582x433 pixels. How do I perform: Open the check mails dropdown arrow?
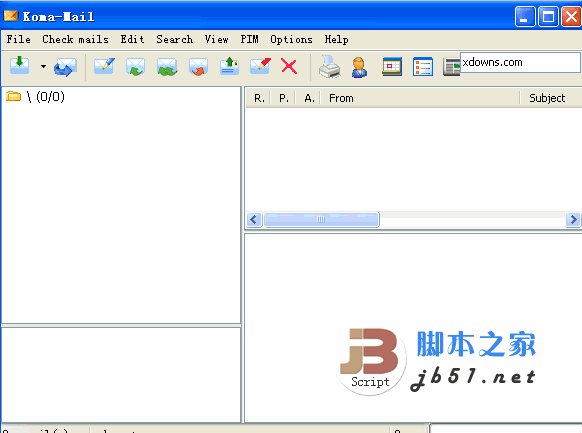click(43, 66)
